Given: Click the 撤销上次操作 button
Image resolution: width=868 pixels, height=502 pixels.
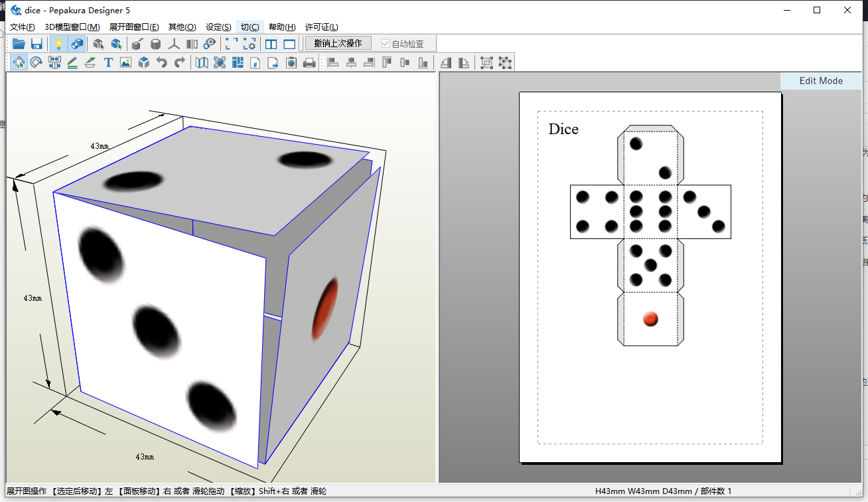Looking at the screenshot, I should tap(338, 43).
